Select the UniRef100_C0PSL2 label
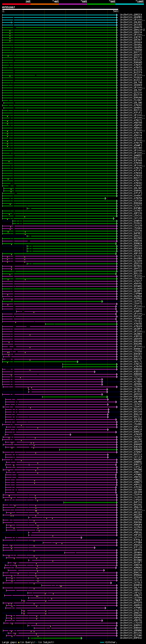Viewport: 146px width, 644px height. pyautogui.click(x=131, y=467)
